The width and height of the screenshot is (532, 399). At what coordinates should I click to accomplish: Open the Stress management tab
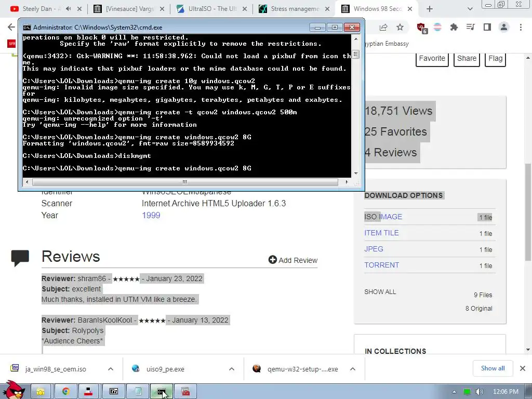point(295,9)
